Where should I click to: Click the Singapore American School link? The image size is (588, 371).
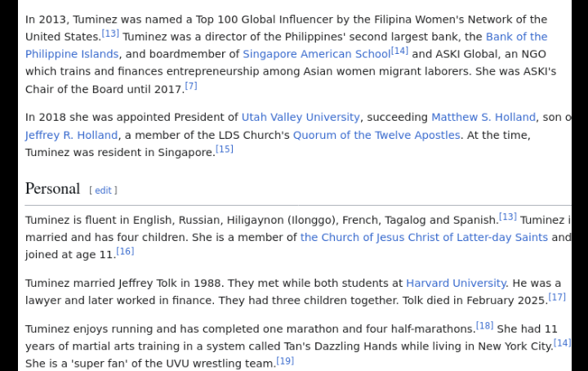coord(316,54)
